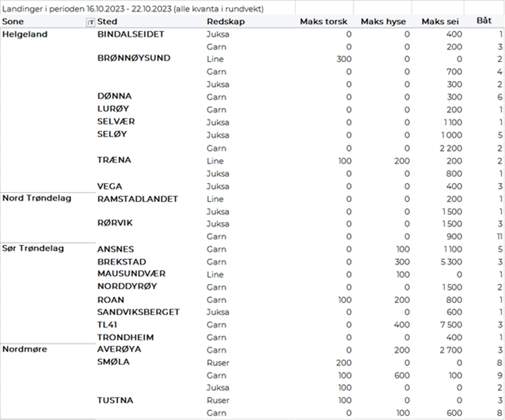Click the Maks torsk column header
This screenshot has width=505, height=420.
323,21
